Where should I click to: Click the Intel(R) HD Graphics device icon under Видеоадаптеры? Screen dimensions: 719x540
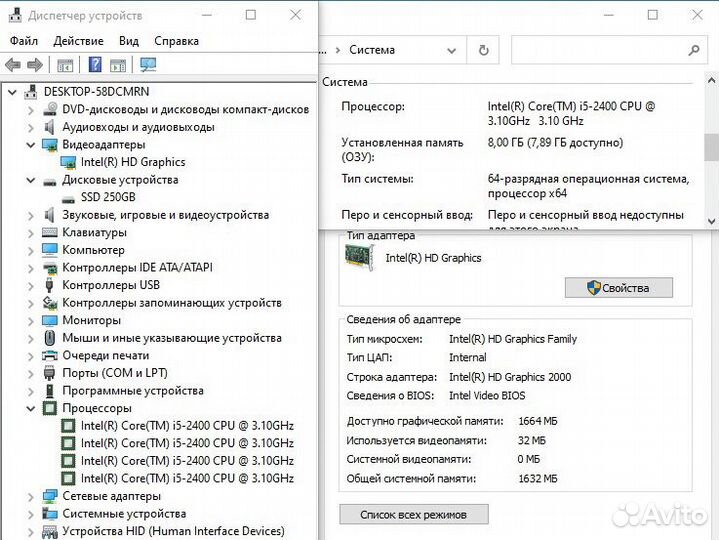(x=68, y=162)
